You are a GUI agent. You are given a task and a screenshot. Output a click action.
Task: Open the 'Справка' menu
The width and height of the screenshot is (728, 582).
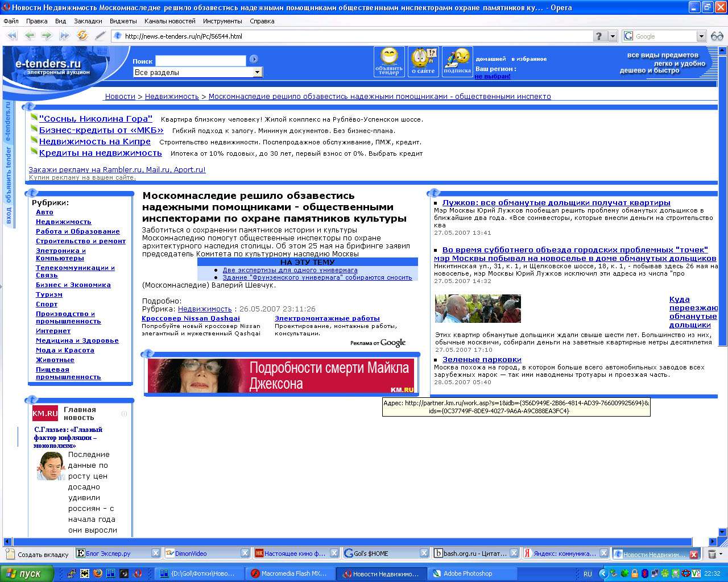pos(262,21)
